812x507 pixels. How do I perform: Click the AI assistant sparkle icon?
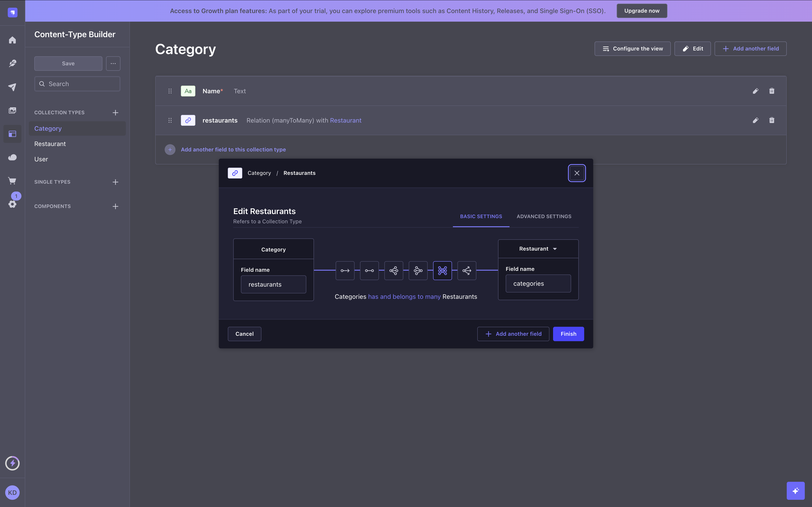[x=796, y=491]
